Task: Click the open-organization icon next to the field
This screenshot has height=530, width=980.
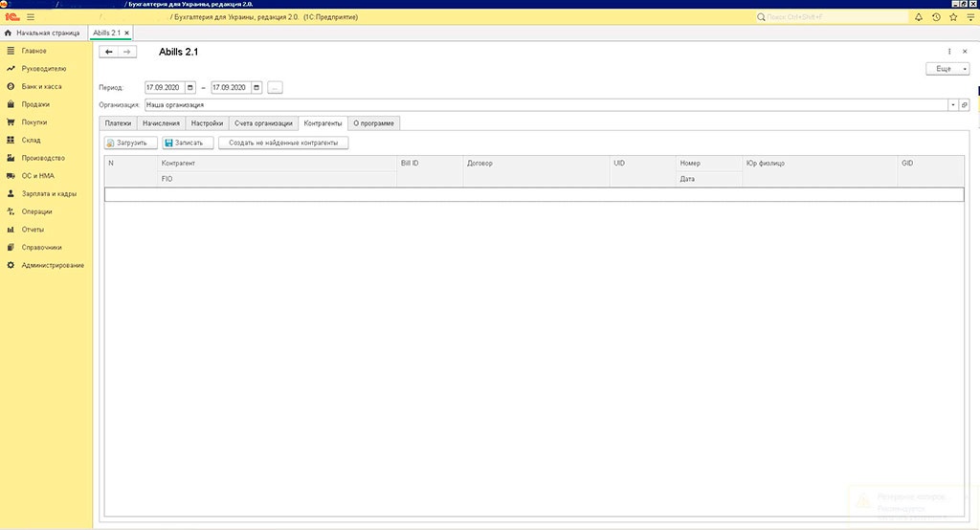Action: click(x=964, y=105)
